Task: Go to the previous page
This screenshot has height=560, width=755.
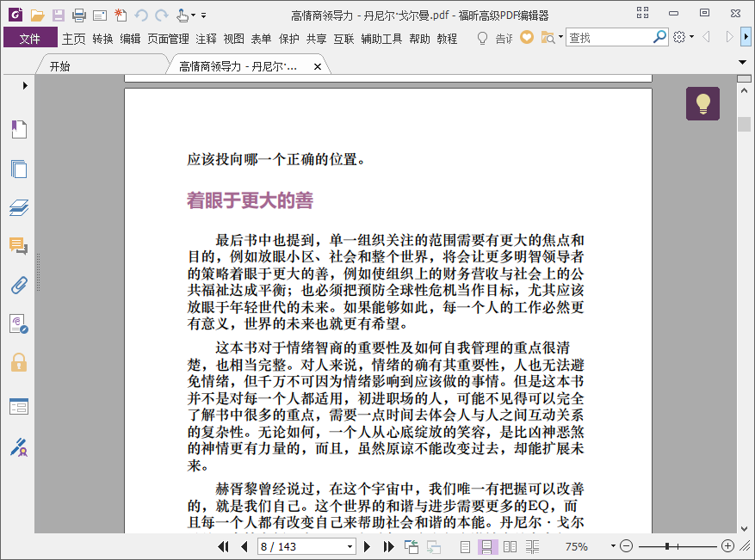Action: coord(244,546)
